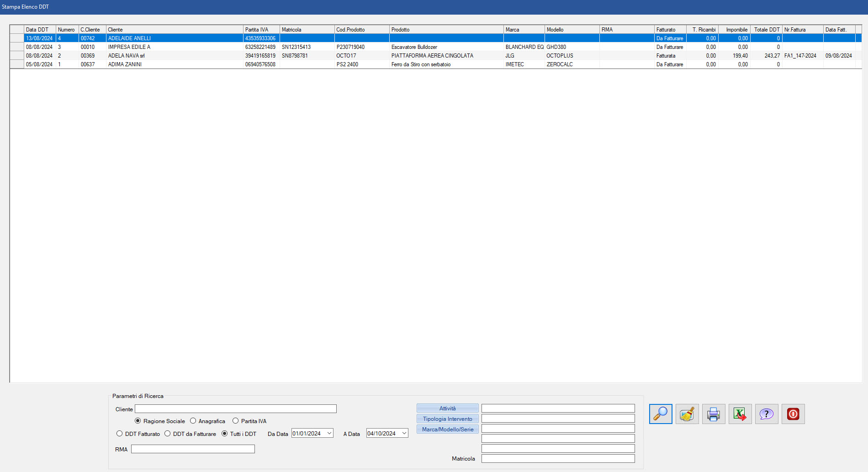Click the Attività button
The width and height of the screenshot is (868, 472).
(447, 408)
